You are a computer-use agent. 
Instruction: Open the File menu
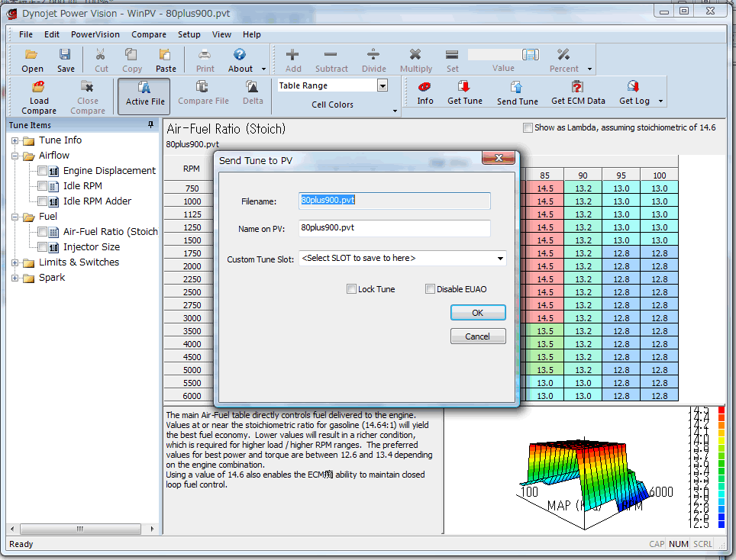click(26, 34)
